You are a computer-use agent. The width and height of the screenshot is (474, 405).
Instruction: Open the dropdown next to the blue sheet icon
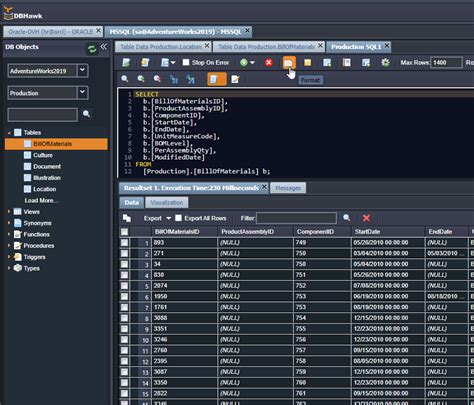[173, 63]
